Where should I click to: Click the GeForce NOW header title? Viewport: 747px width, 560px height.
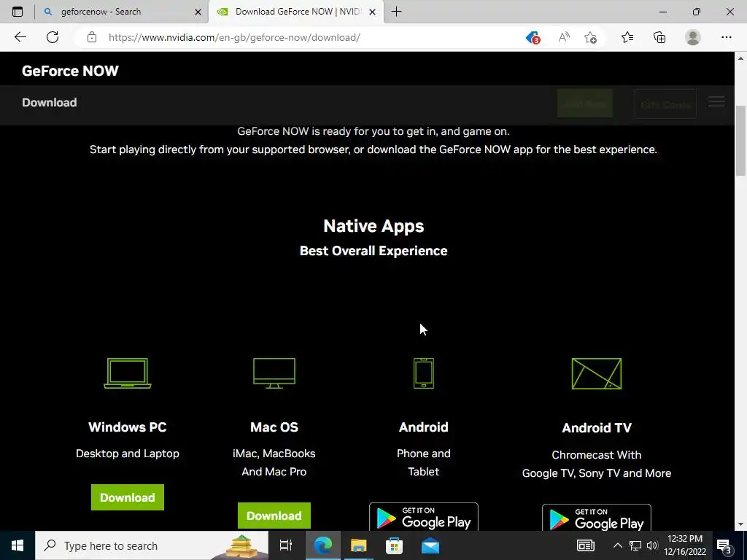click(x=70, y=71)
